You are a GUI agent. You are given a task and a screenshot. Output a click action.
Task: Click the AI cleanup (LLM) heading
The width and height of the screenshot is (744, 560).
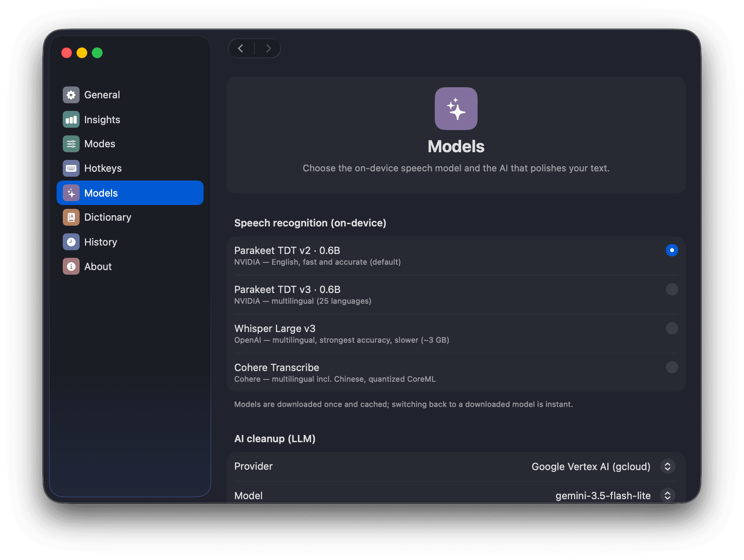coord(275,439)
